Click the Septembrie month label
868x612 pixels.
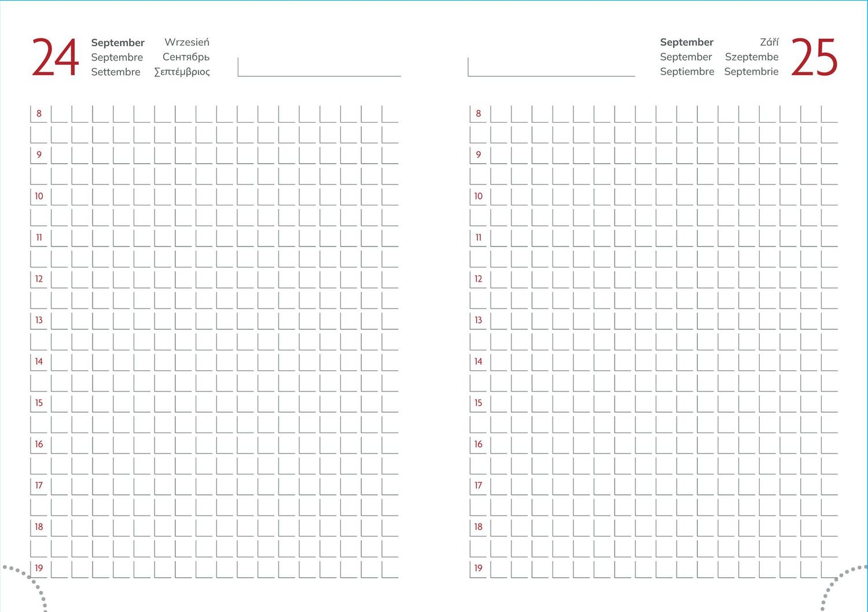(x=751, y=71)
